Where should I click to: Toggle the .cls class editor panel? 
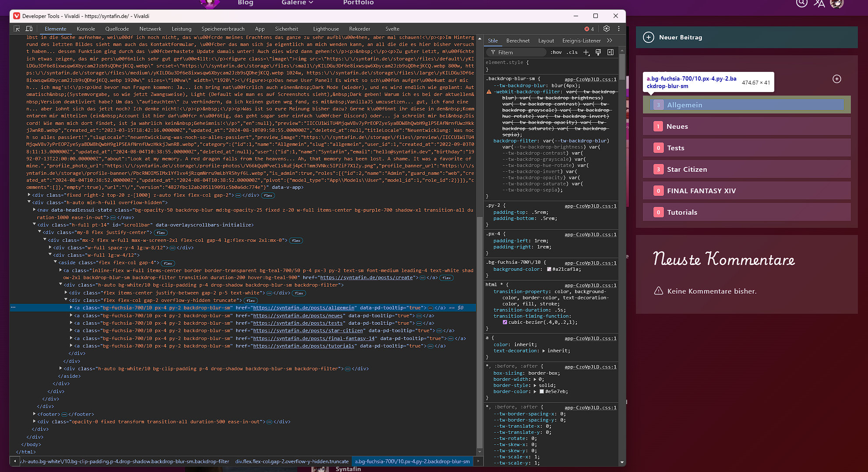(x=572, y=53)
